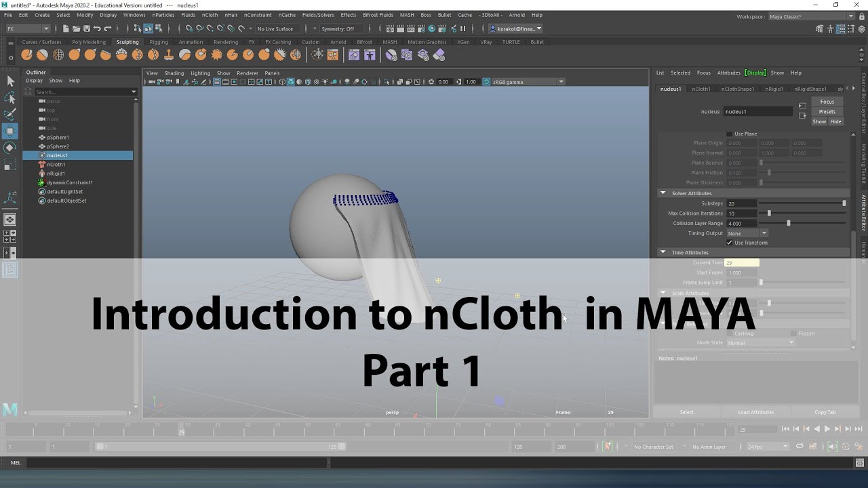Collapse the Solver Attributes section
The width and height of the screenshot is (868, 488).
[x=663, y=193]
